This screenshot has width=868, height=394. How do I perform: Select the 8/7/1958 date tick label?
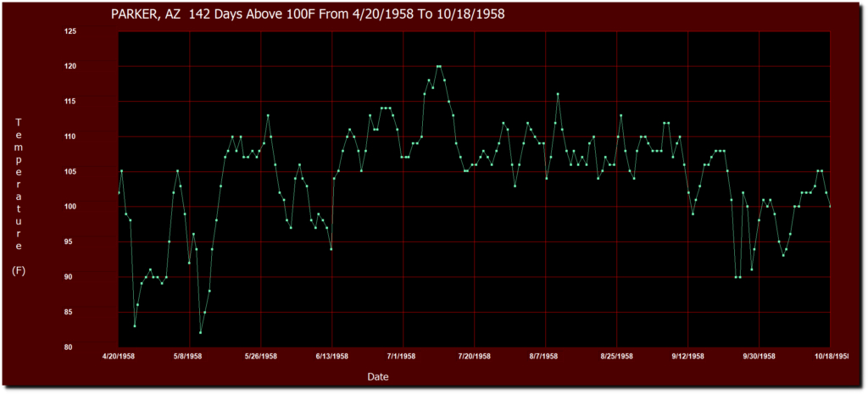(544, 357)
